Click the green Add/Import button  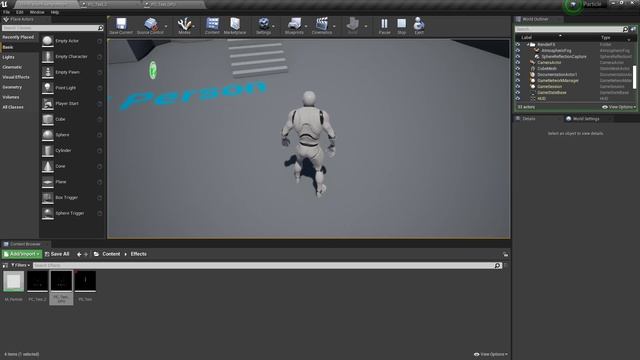coord(22,254)
